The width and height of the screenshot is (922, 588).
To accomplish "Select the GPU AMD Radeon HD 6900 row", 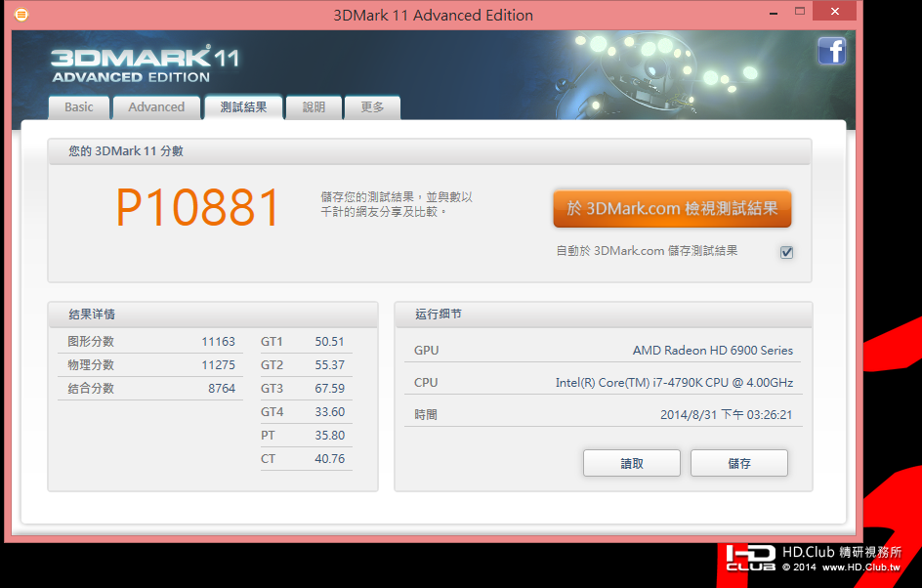I will (x=604, y=351).
